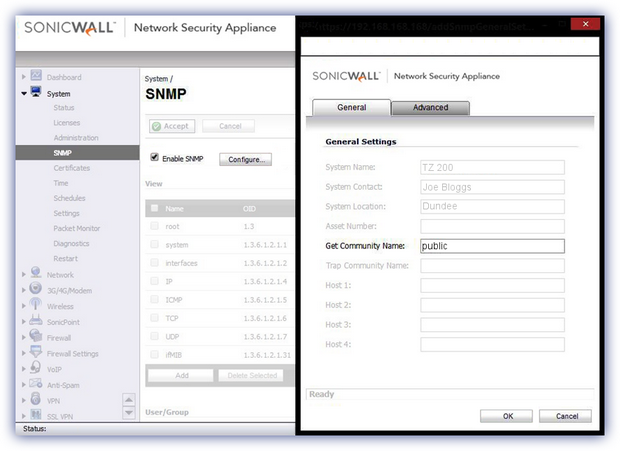Image resolution: width=620 pixels, height=451 pixels.
Task: Collapse the System tree arrow
Action: 24,94
